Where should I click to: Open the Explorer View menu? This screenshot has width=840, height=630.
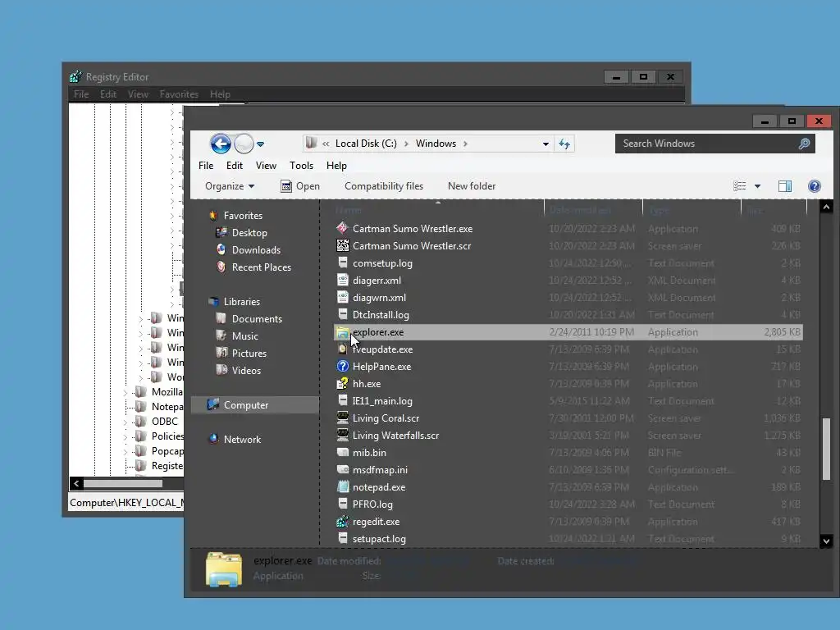pyautogui.click(x=266, y=166)
